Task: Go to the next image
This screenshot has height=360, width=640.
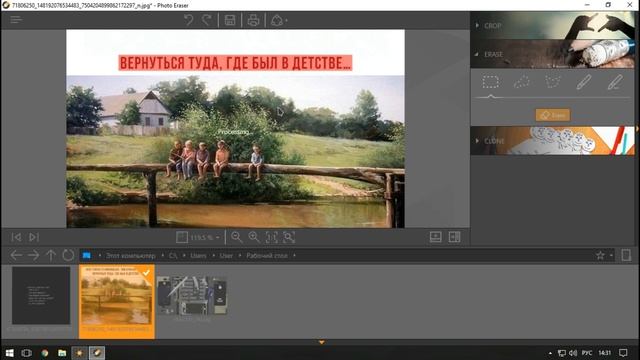Action: point(34,237)
